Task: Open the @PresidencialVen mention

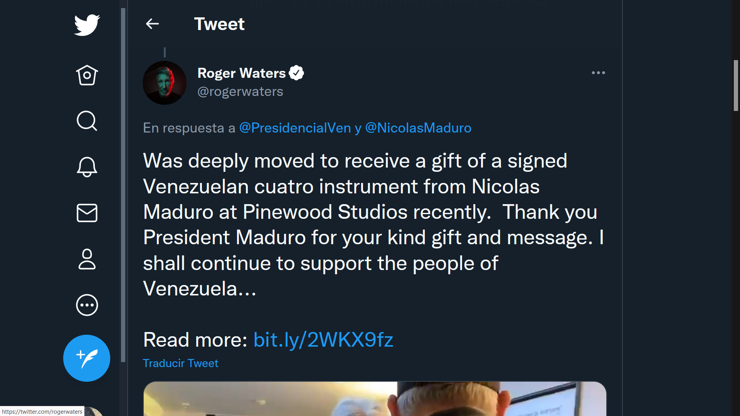Action: [295, 128]
